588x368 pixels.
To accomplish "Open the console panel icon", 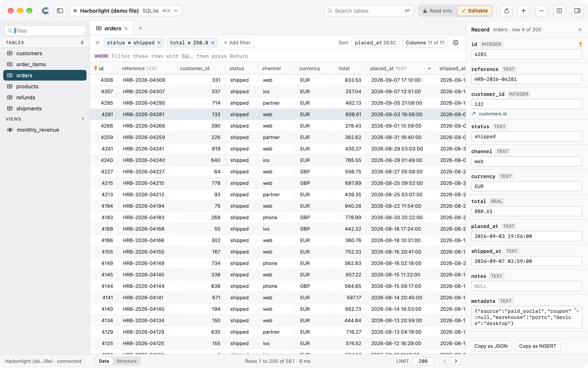I will 559,11.
